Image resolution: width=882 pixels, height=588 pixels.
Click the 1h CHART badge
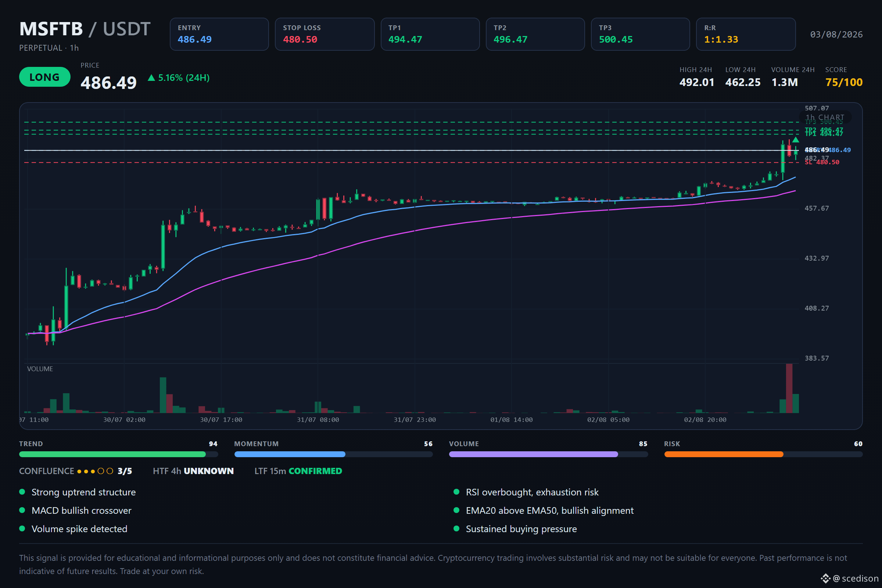coord(825,117)
